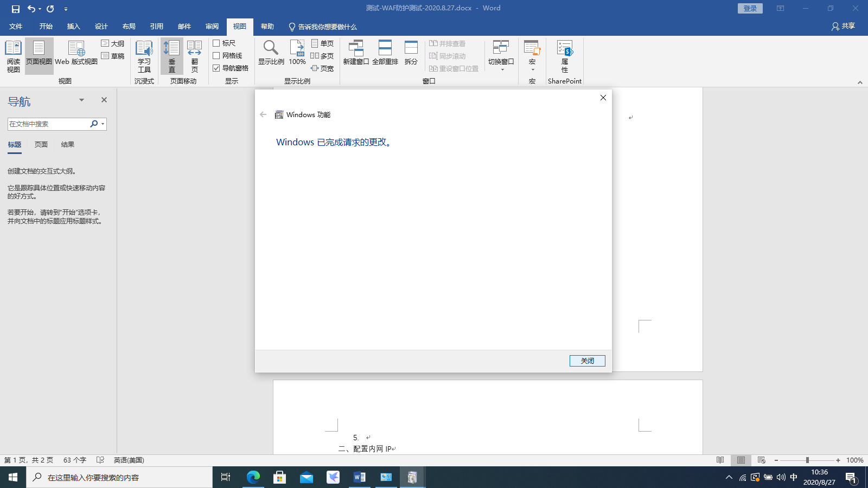868x488 pixels.
Task: Choose side-to-side page flip movement
Action: point(195,56)
